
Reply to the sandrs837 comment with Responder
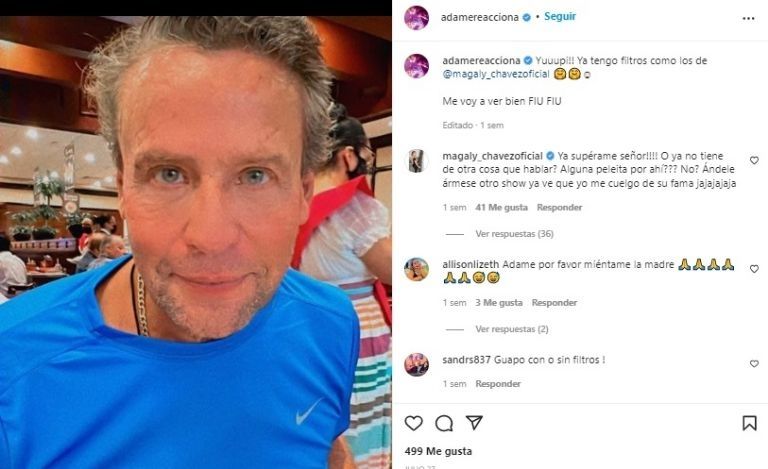point(498,384)
